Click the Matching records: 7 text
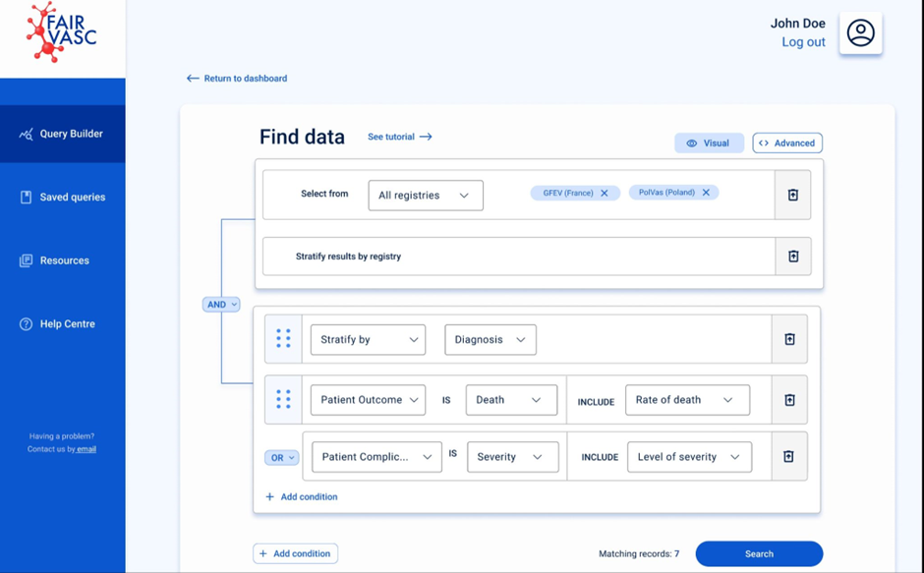 639,554
